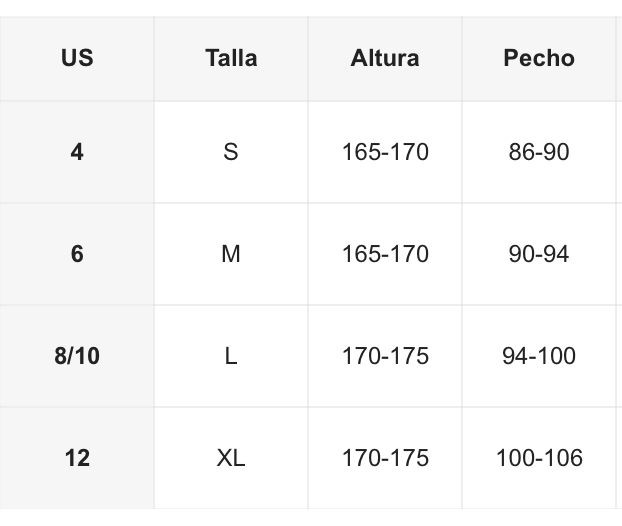Click the 94-100 Pecho cell
This screenshot has height=526, width=622.
pyautogui.click(x=539, y=356)
